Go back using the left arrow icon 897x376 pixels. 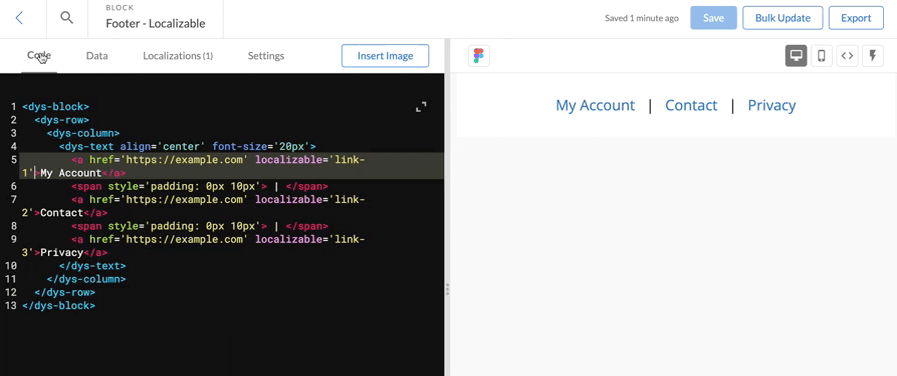tap(19, 18)
